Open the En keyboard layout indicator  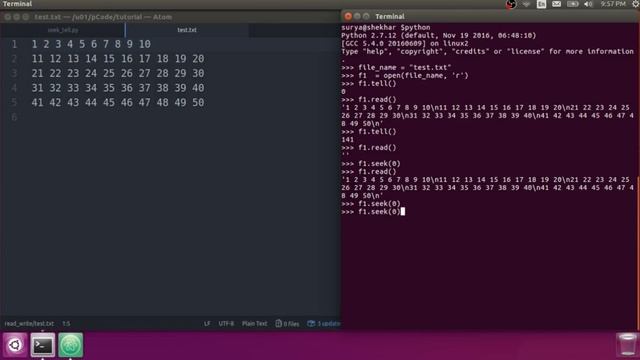click(x=541, y=4)
